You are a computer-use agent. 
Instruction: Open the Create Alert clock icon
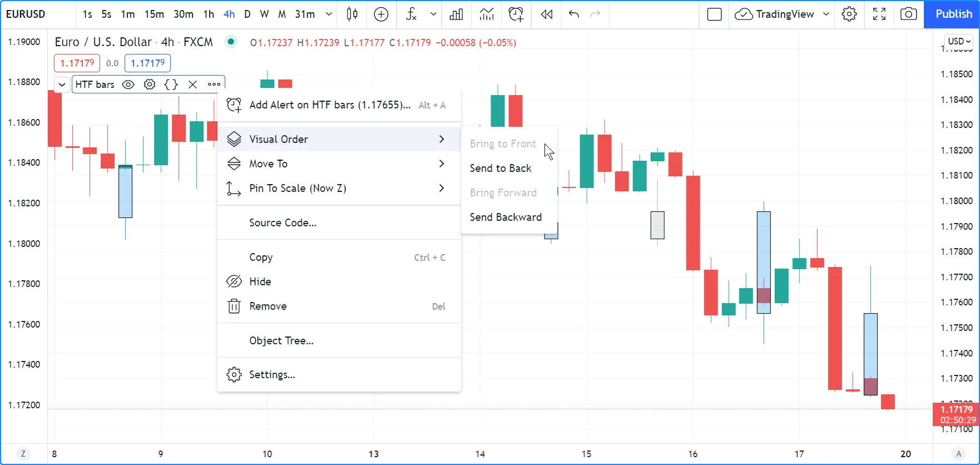(516, 14)
